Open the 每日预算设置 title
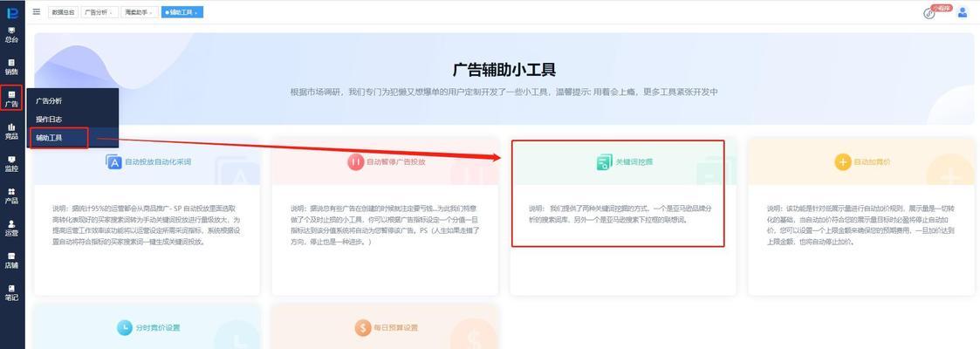Screen dimensions: 980x349 [x=395, y=328]
